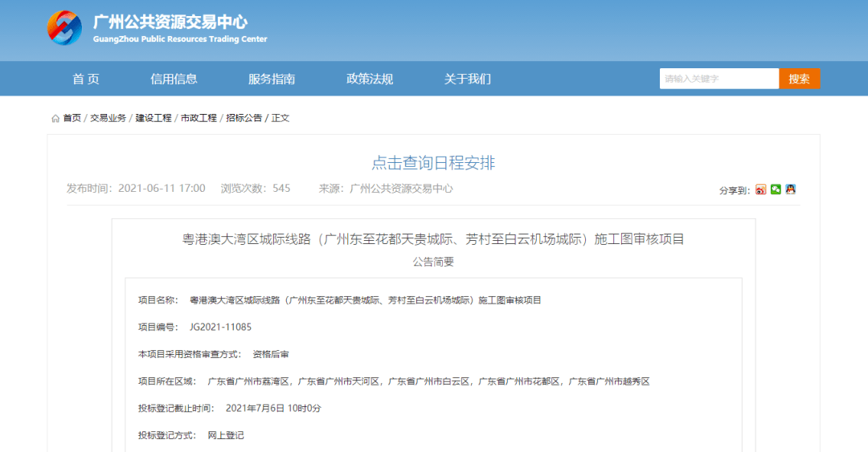868x452 pixels.
Task: Click the 浏览次数：545 view count
Action: [256, 189]
